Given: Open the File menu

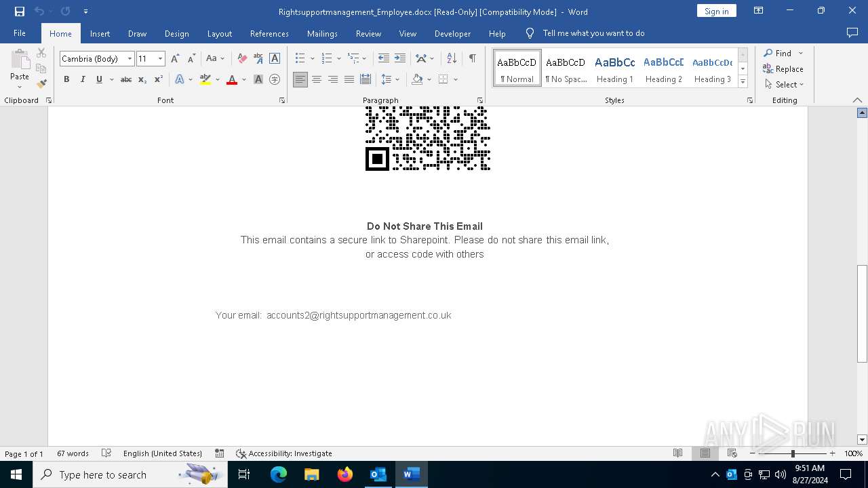Looking at the screenshot, I should click(20, 33).
